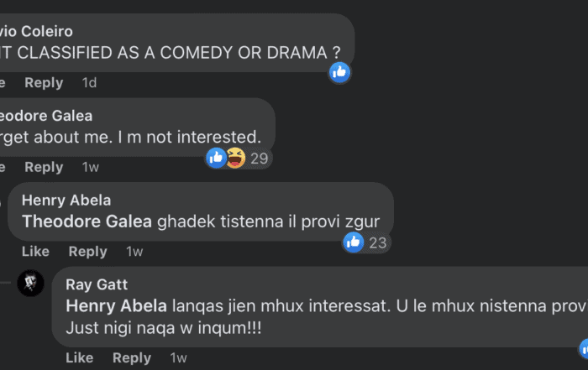View the 23 reactions count

pos(377,242)
